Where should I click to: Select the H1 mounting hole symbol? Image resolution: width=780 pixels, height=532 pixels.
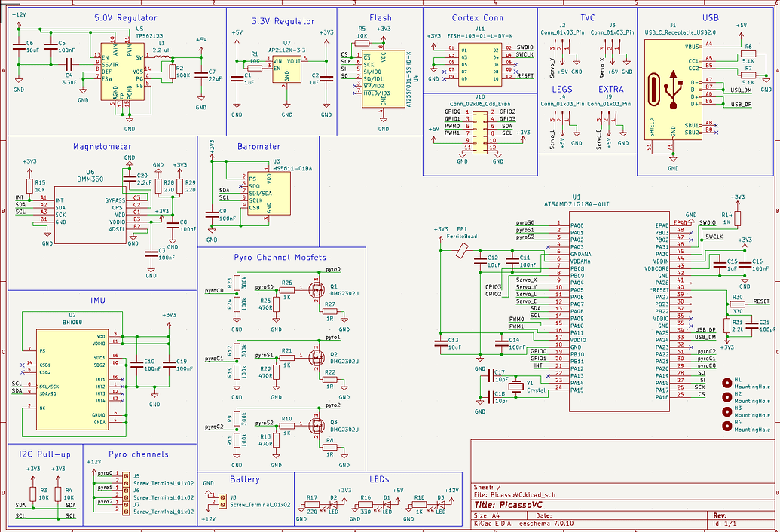coord(727,382)
